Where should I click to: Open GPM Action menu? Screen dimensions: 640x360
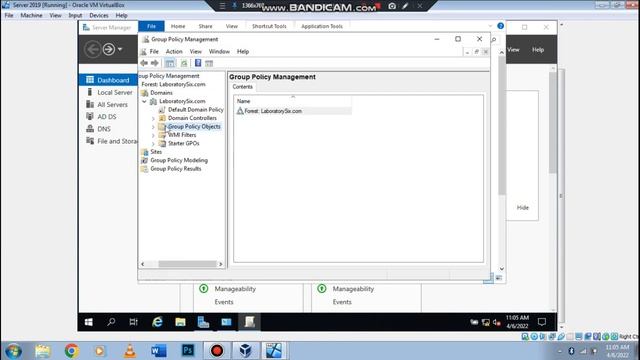pyautogui.click(x=174, y=51)
